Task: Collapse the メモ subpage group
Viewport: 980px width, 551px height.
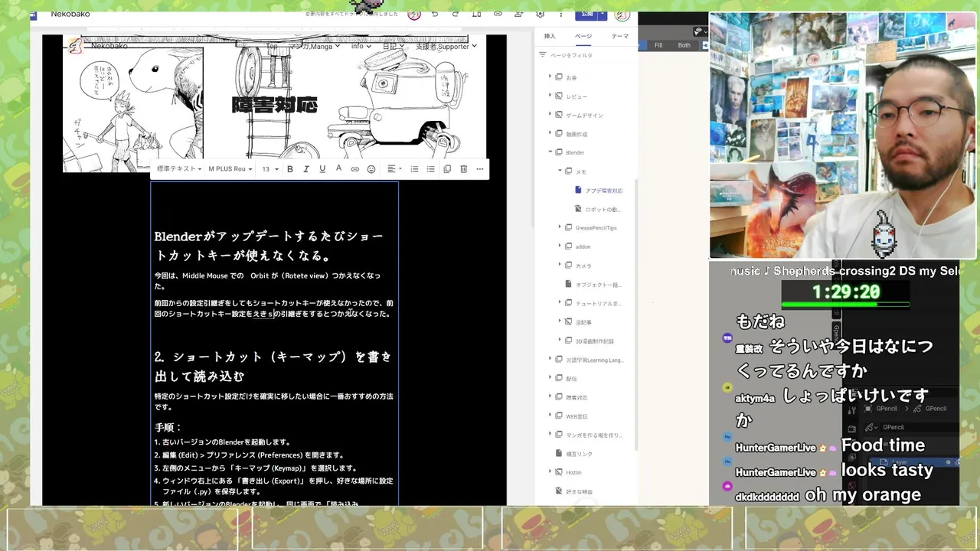Action: pyautogui.click(x=560, y=171)
